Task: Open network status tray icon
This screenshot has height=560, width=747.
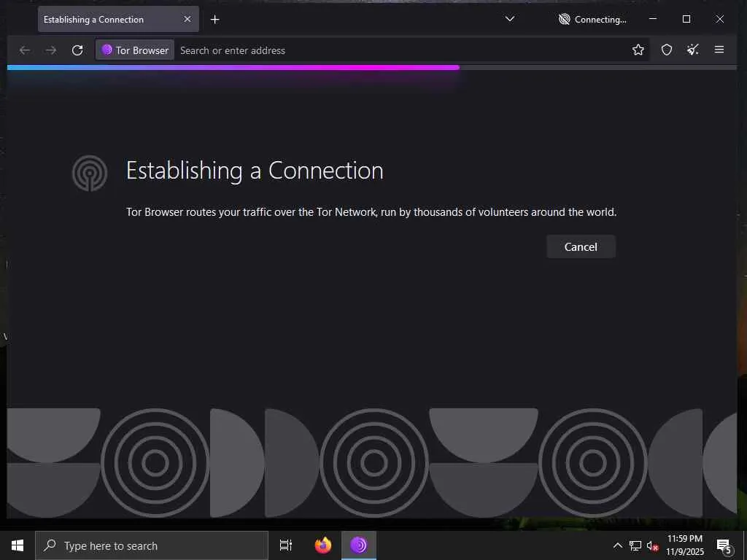Action: 635,545
